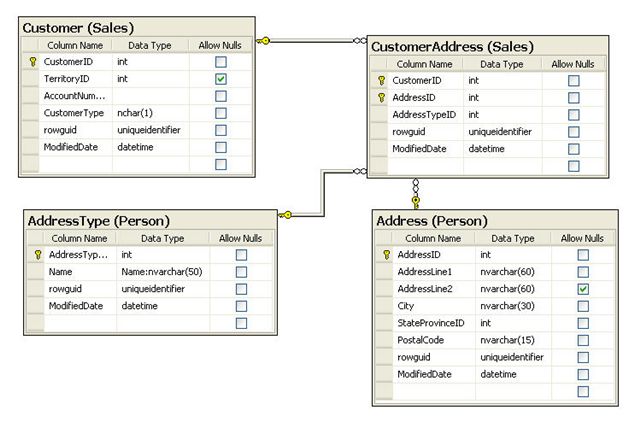Click the key icon next to AddressID in CustomerAddress table

[x=381, y=98]
